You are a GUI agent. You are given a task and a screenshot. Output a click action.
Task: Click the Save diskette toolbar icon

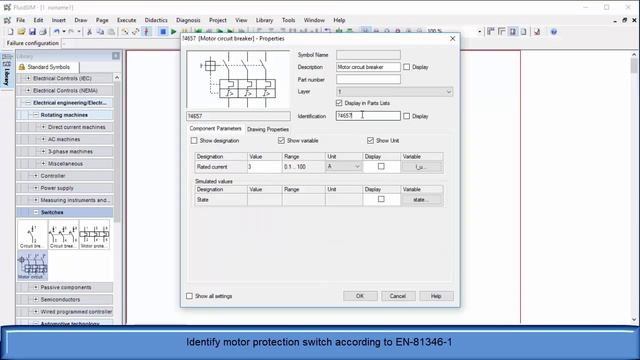click(32, 31)
